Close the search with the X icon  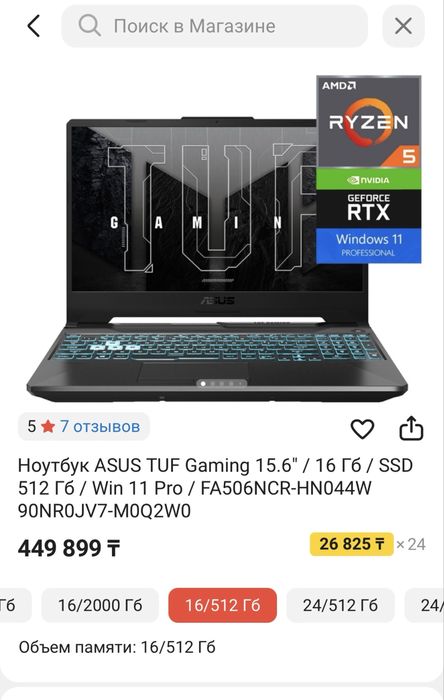coord(403,26)
